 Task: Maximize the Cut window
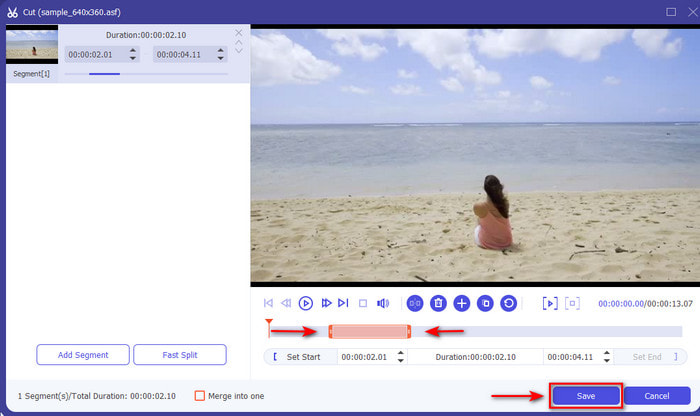pyautogui.click(x=671, y=12)
